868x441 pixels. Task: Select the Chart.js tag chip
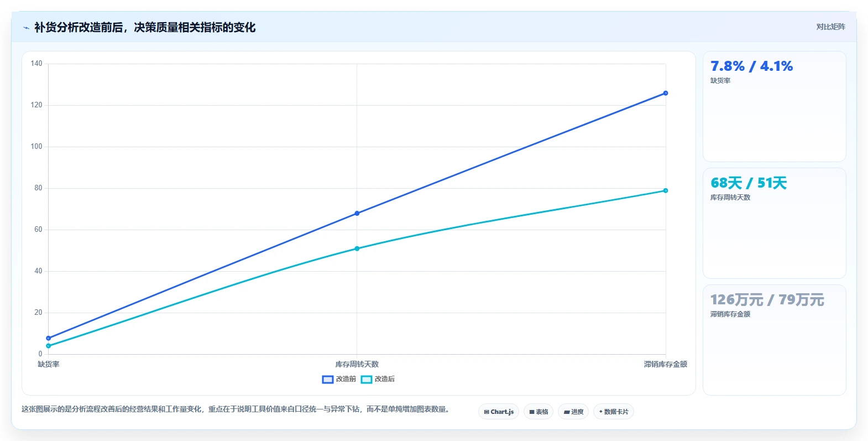pyautogui.click(x=499, y=412)
